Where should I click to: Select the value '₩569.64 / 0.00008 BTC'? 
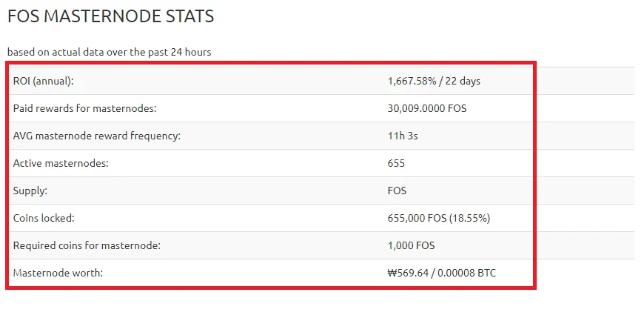pyautogui.click(x=441, y=273)
